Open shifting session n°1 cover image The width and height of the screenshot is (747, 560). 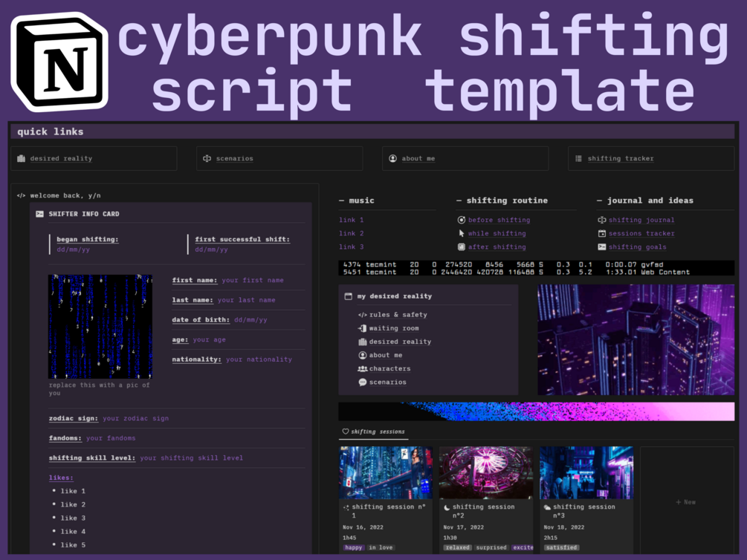[x=386, y=472]
